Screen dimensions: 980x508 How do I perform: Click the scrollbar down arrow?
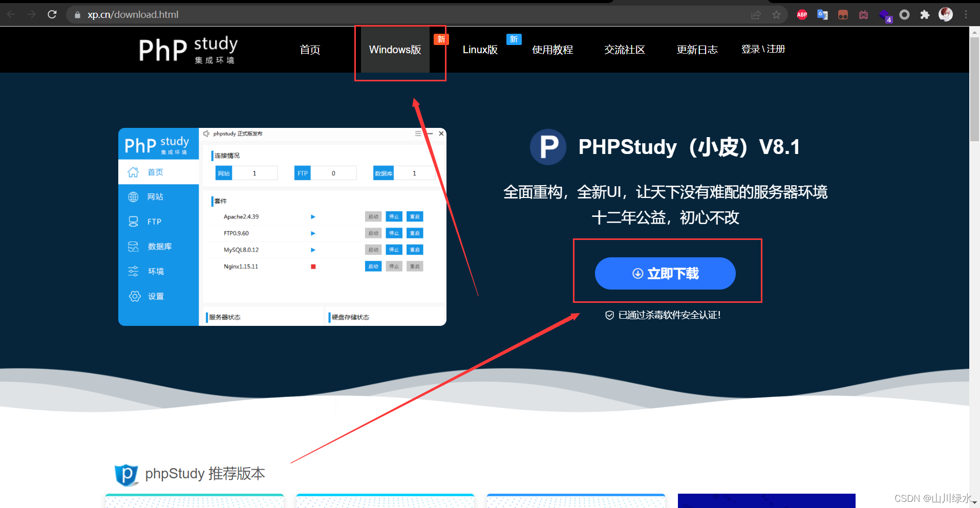coord(974,503)
